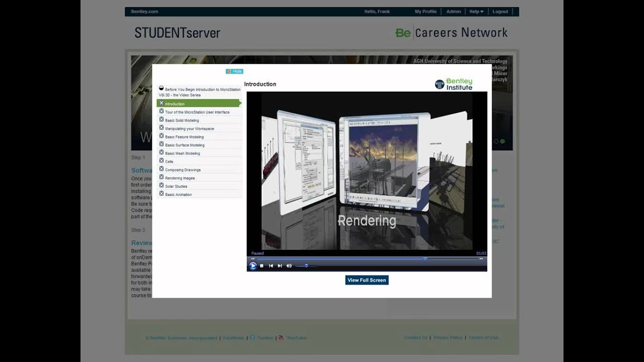Open the YouTube link in the footer
Image resolution: width=644 pixels, height=362 pixels.
pyautogui.click(x=296, y=338)
